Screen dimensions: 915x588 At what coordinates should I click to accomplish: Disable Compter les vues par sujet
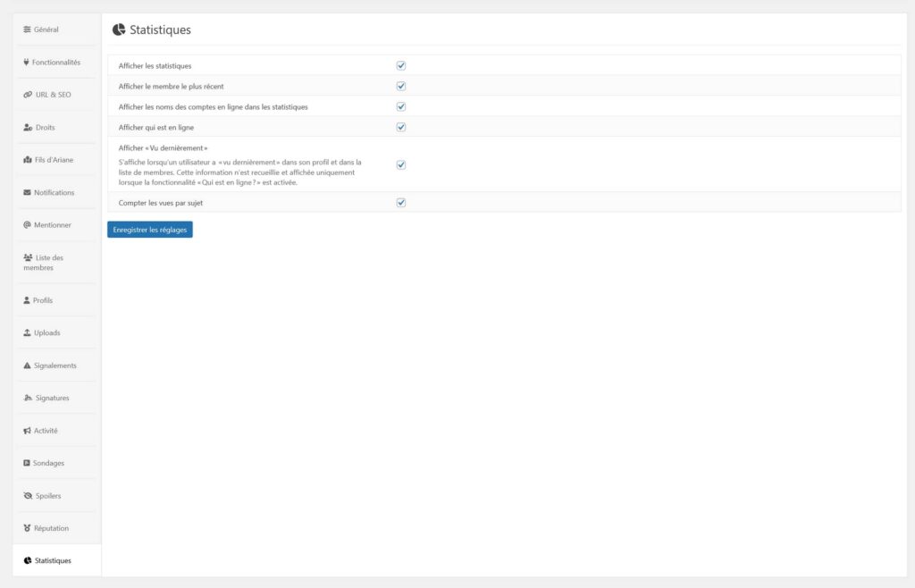coord(400,202)
